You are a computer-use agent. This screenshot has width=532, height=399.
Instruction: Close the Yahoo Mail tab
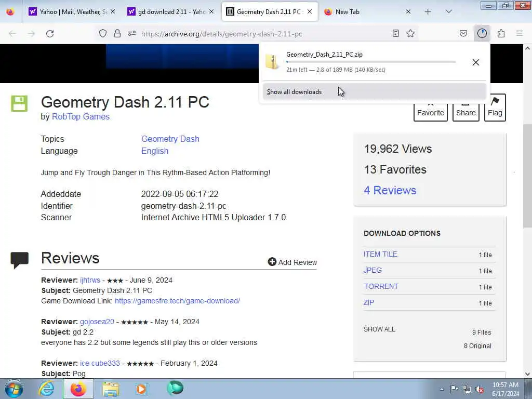pos(113,12)
